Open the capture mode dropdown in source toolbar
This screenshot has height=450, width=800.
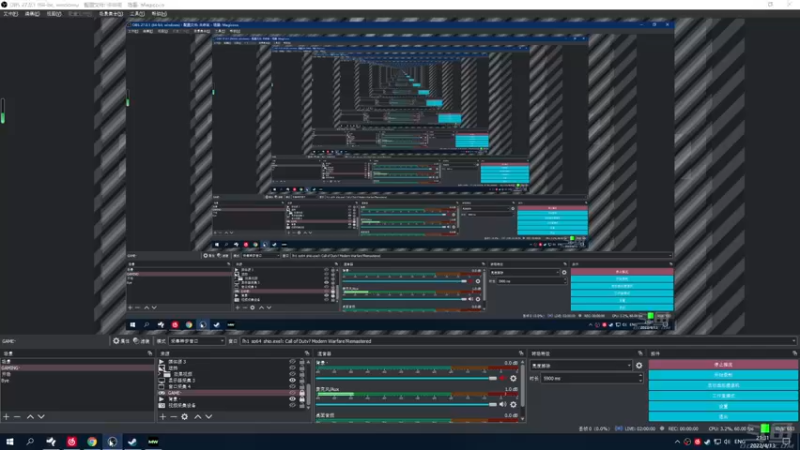click(196, 341)
